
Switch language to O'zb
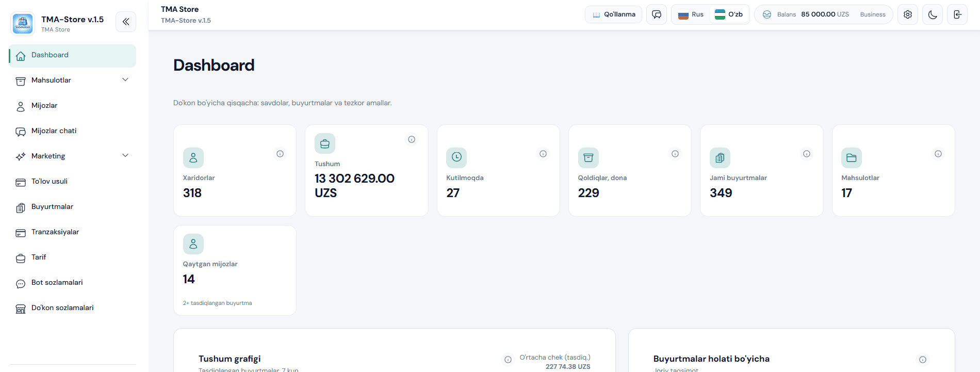click(x=729, y=14)
